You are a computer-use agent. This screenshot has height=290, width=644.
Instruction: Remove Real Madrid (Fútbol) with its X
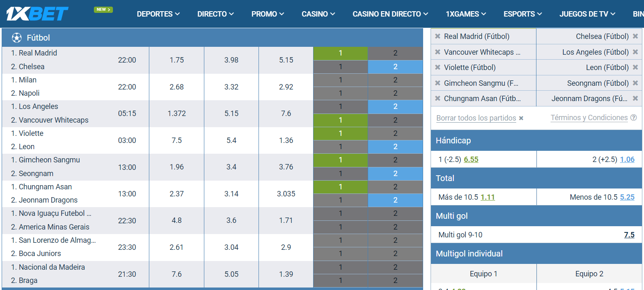point(438,36)
